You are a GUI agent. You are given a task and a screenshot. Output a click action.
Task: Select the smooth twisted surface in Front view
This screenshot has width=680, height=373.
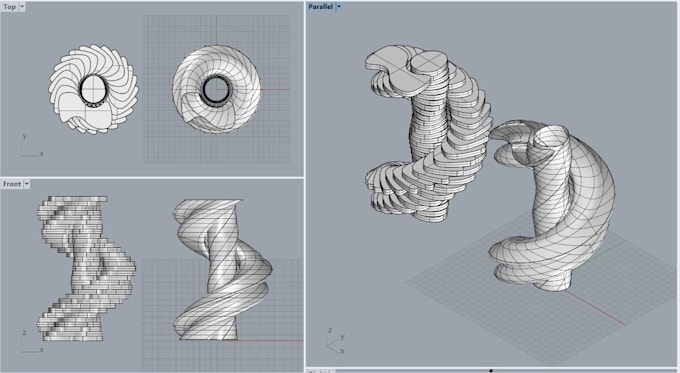[222, 269]
